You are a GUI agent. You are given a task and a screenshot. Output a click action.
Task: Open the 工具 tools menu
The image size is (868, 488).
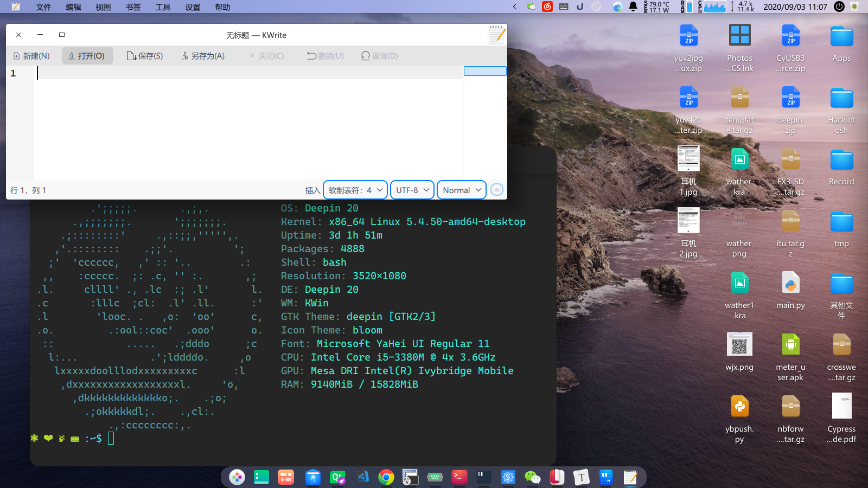coord(163,7)
